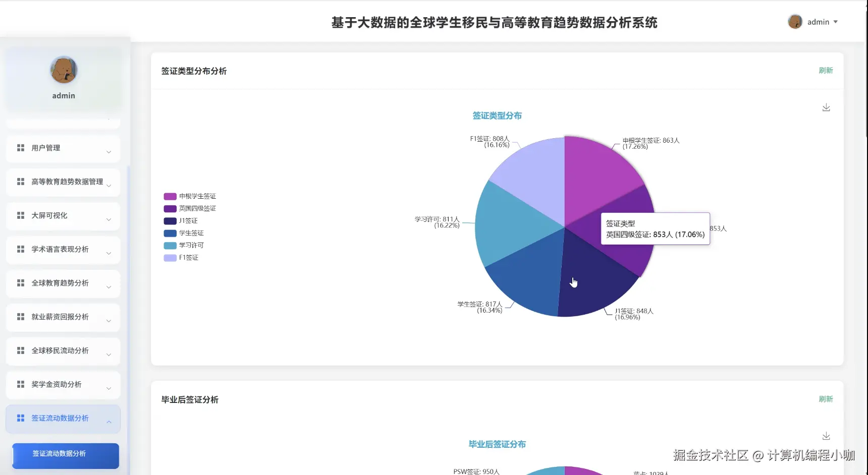Click the grid icon beside 全球教育趋势分析
Image resolution: width=868 pixels, height=475 pixels.
coord(21,283)
